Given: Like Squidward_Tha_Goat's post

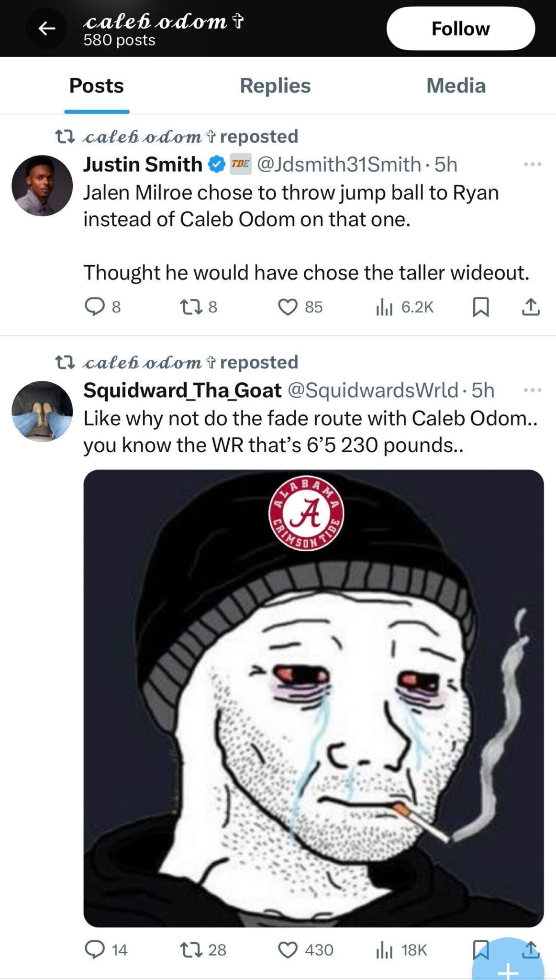Looking at the screenshot, I should (x=288, y=950).
